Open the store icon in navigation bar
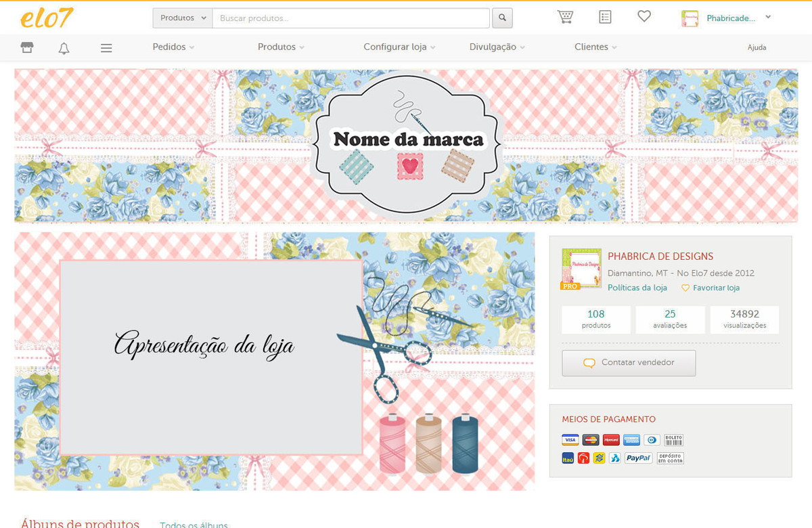 [27, 47]
